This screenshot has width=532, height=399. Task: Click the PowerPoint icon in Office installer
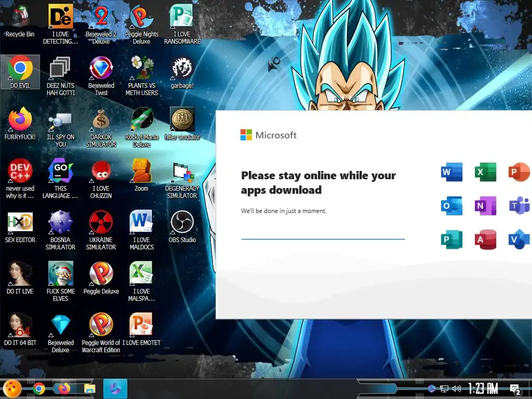(x=519, y=172)
